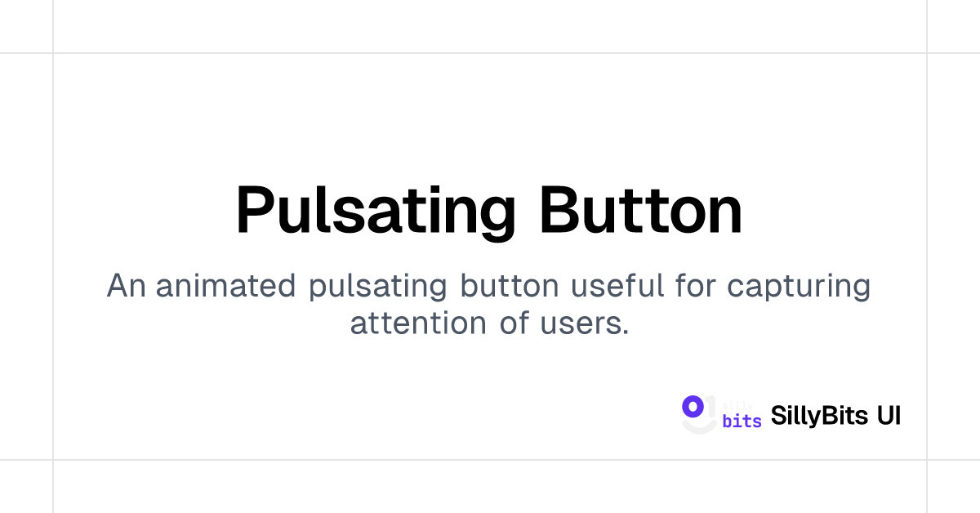Select the word 'Button' in the heading
Screen dimensions: 980x513
(641, 211)
